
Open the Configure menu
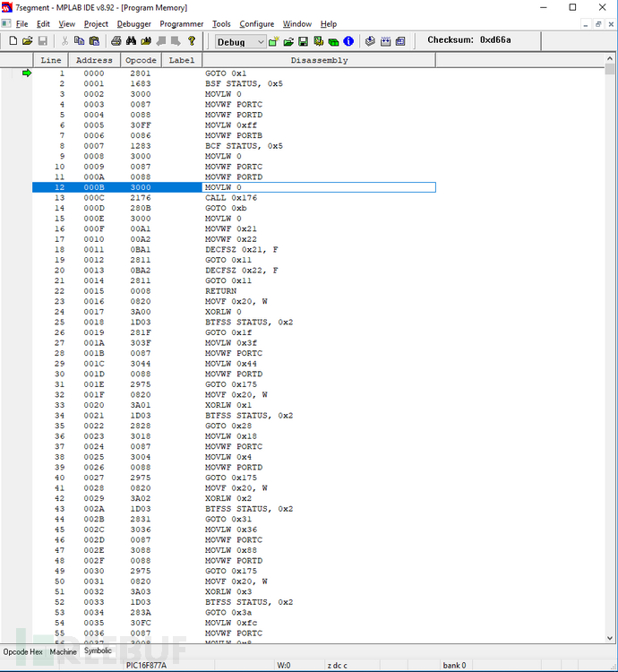(x=256, y=24)
